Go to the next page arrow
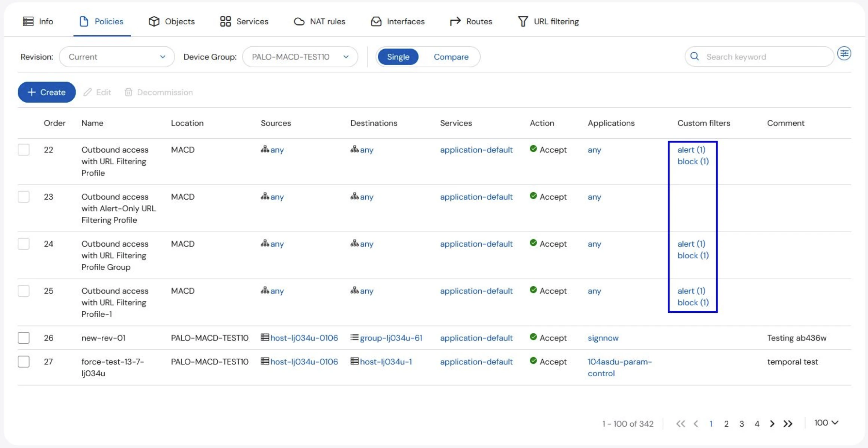Screen dimensions: 868x448 pyautogui.click(x=772, y=424)
